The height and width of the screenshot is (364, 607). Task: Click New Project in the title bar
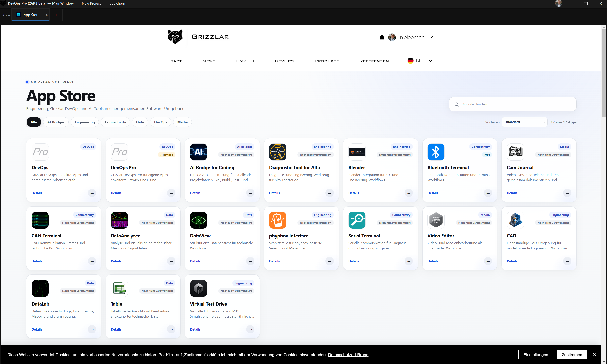click(x=91, y=3)
